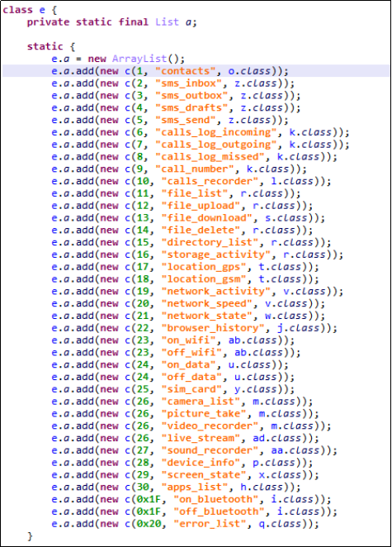Viewport: 392px width, 547px height.
Task: Click the "contacts" string on highlighted line
Action: click(185, 71)
